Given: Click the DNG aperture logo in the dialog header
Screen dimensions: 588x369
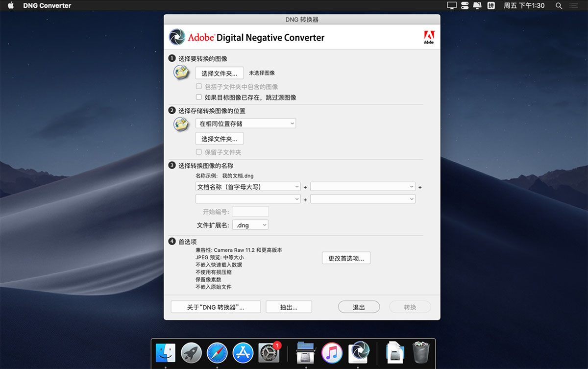Looking at the screenshot, I should (x=177, y=37).
